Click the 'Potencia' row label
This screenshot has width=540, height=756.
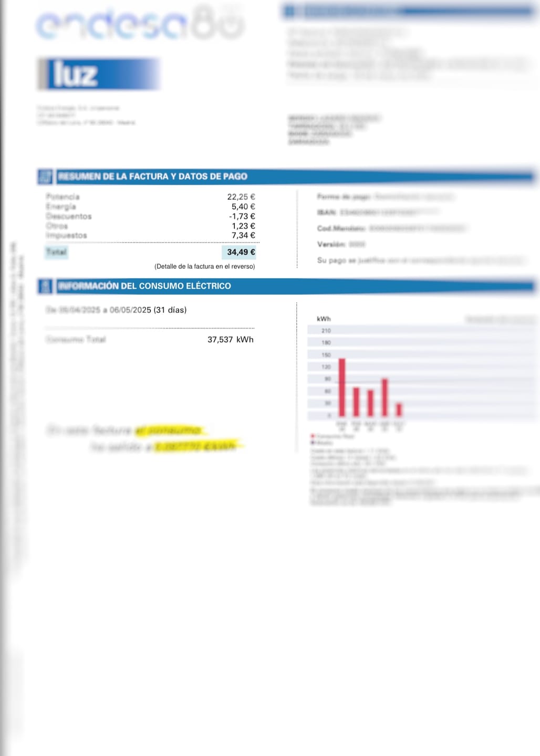pyautogui.click(x=63, y=197)
